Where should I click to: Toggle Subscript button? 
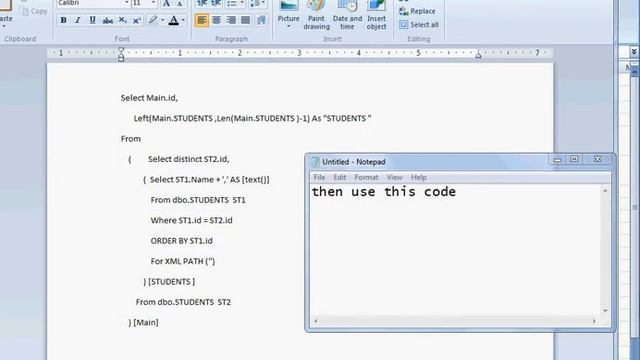pos(122,20)
